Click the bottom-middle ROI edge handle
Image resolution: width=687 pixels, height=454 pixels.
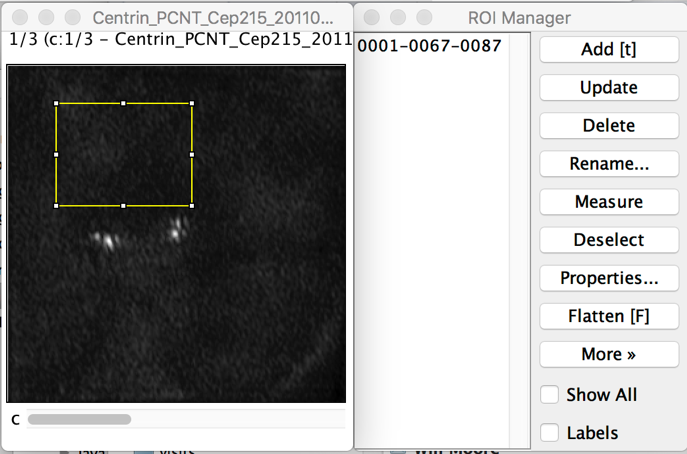pyautogui.click(x=124, y=206)
